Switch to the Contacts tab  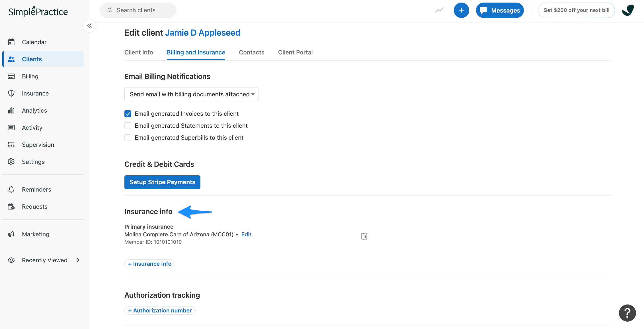click(x=251, y=52)
